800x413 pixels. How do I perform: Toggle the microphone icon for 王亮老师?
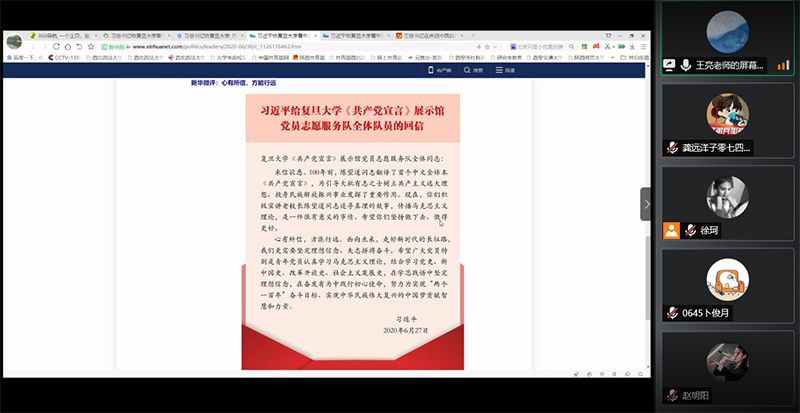pyautogui.click(x=685, y=65)
